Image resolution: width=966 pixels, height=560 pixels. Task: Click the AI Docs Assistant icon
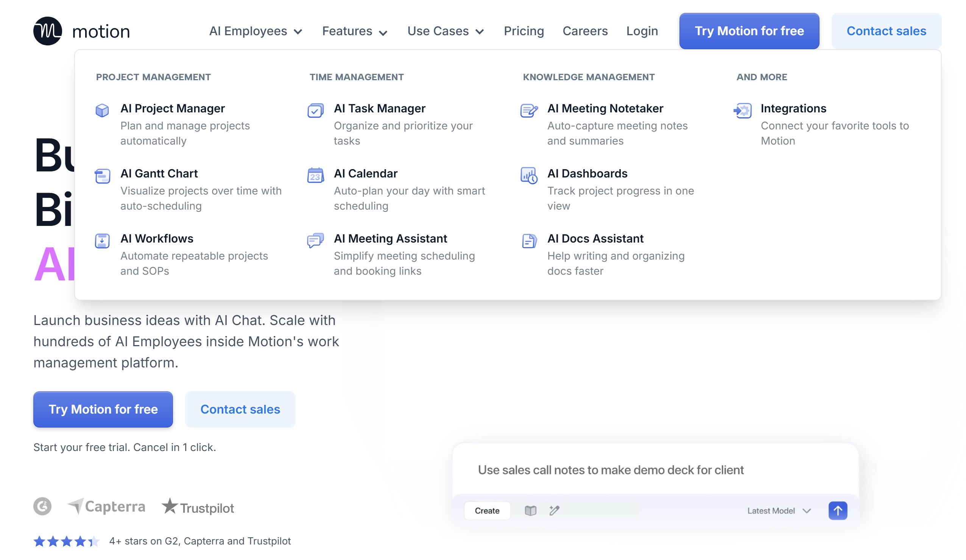[x=529, y=241]
